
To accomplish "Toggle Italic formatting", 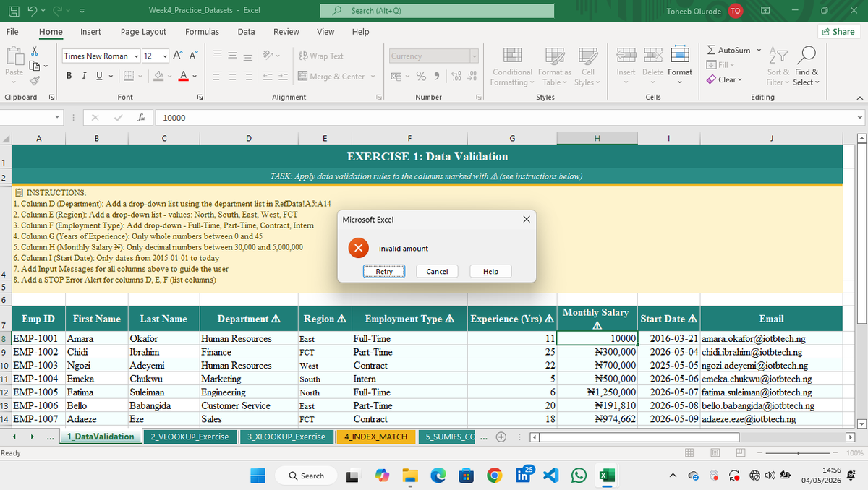I will [x=83, y=76].
